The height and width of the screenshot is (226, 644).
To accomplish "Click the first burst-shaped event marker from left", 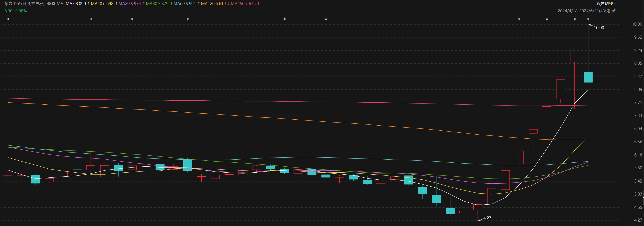I will pos(132,19).
